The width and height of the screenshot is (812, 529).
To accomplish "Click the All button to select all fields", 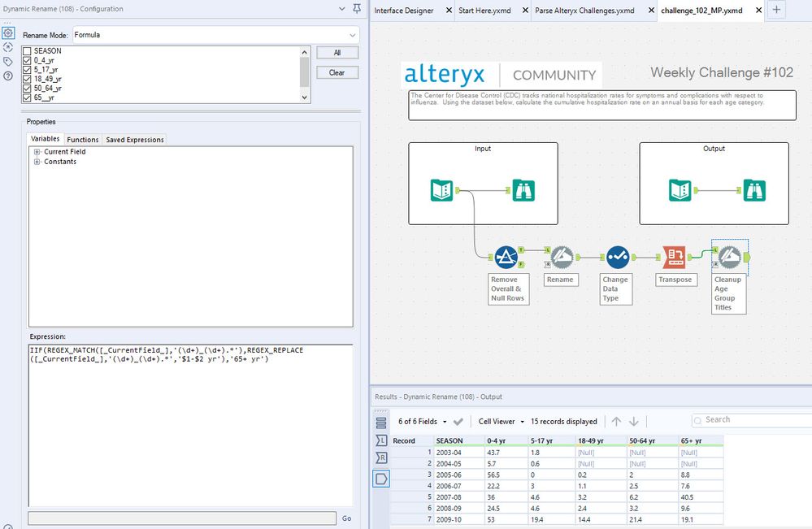I will 337,53.
